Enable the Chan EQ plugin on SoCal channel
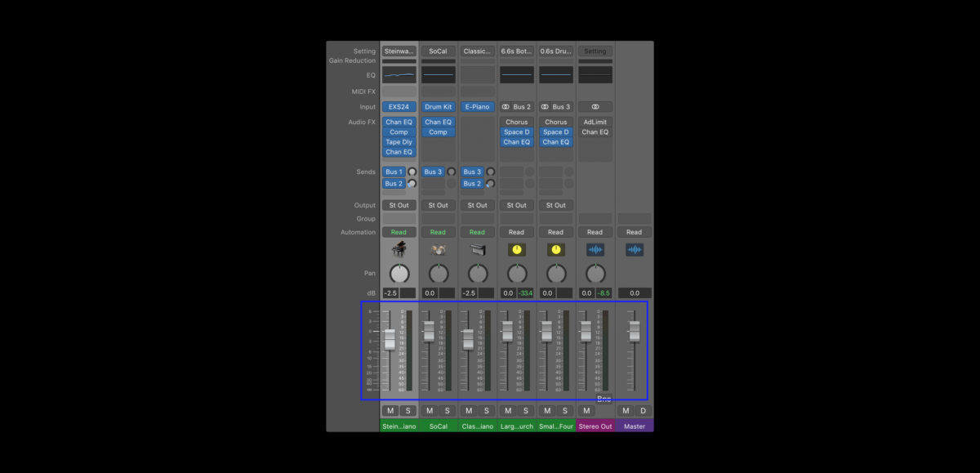The width and height of the screenshot is (980, 473). 438,121
